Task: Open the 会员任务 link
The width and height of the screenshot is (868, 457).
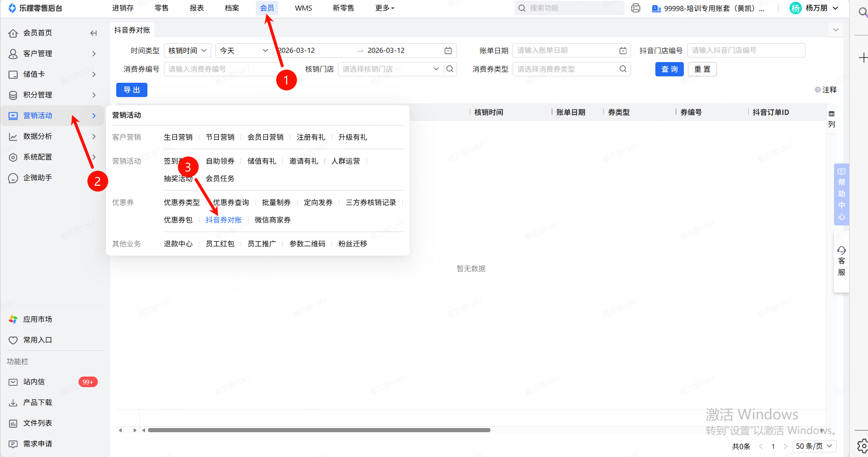Action: (x=220, y=179)
